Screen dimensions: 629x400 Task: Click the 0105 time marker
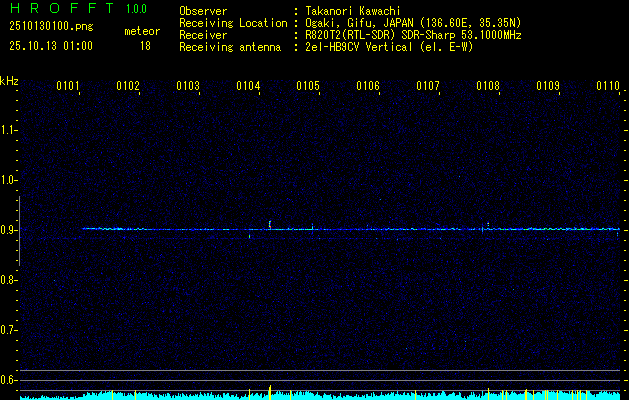[x=308, y=86]
